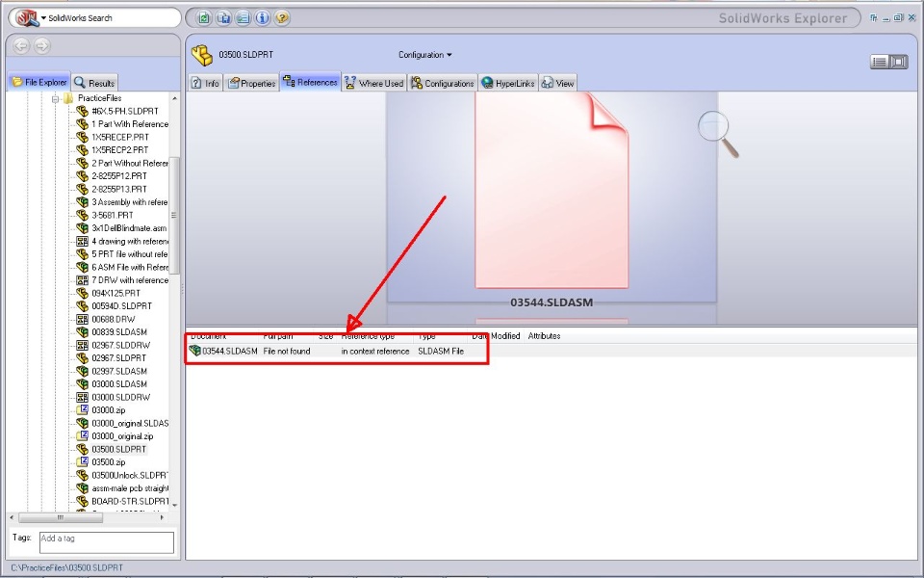
Task: Sort by the Date Modified column header
Action: click(496, 335)
